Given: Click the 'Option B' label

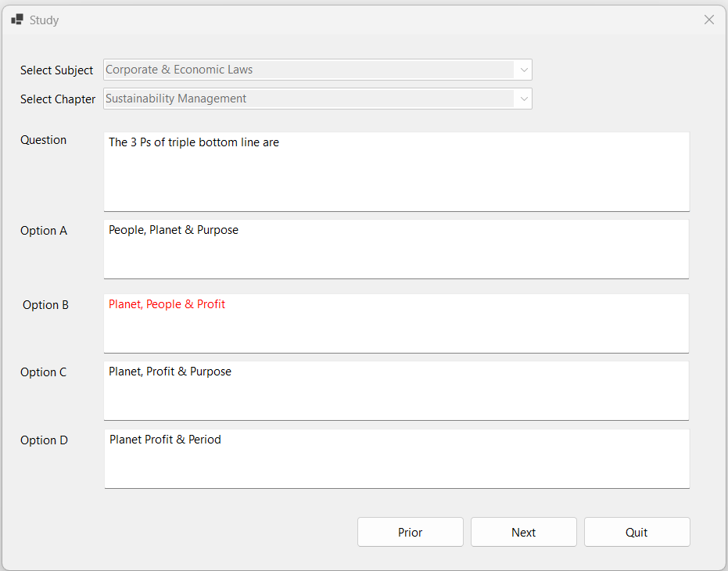Looking at the screenshot, I should (45, 305).
